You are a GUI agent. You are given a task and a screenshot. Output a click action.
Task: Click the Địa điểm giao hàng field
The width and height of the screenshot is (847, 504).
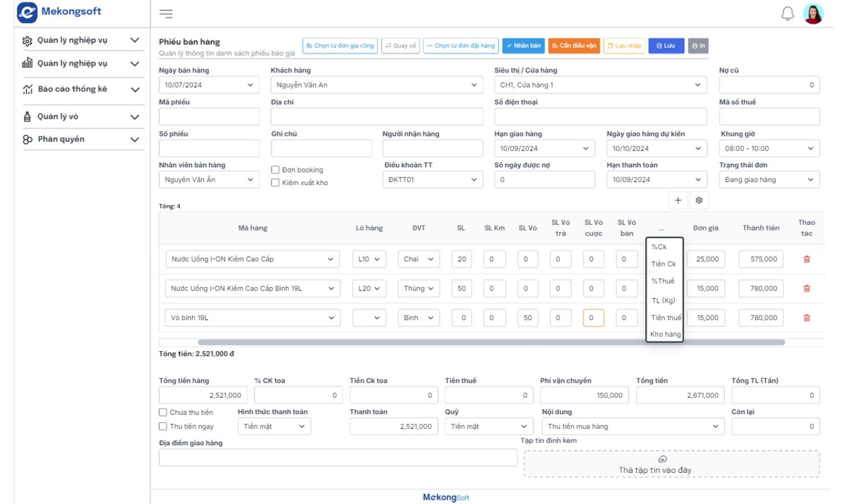338,458
